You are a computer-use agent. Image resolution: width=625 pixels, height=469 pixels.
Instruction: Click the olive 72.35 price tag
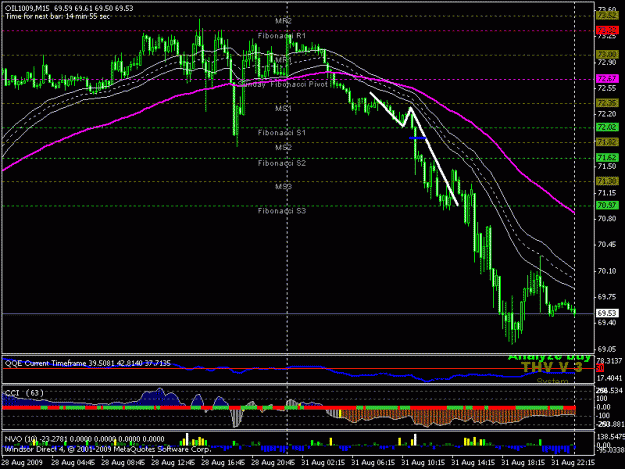[x=607, y=103]
